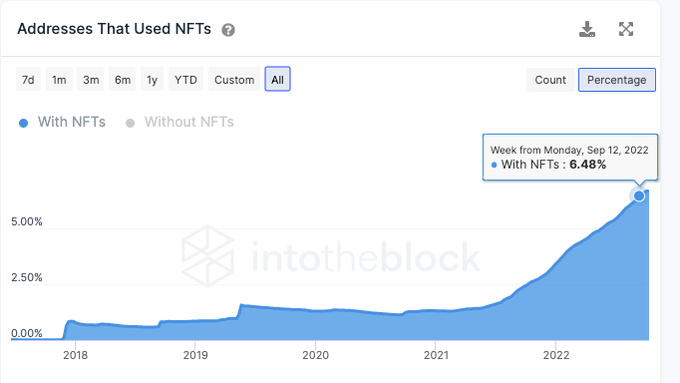Select the 1m time range

point(59,80)
